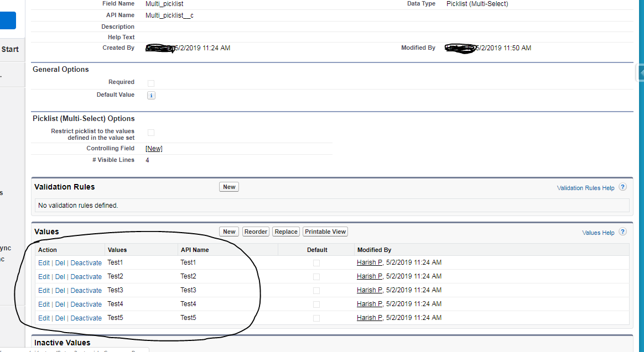Open Harish P link in Test5 row
The height and width of the screenshot is (352, 644).
[370, 318]
